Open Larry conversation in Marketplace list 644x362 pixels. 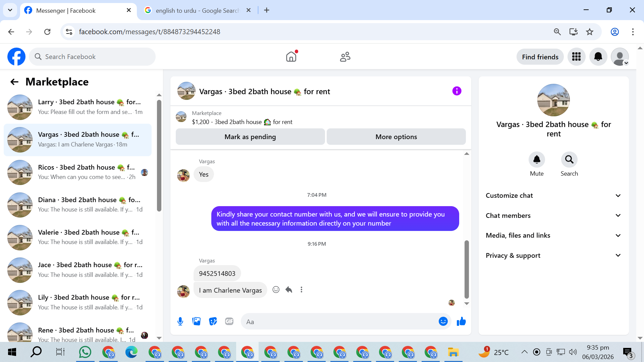click(78, 107)
